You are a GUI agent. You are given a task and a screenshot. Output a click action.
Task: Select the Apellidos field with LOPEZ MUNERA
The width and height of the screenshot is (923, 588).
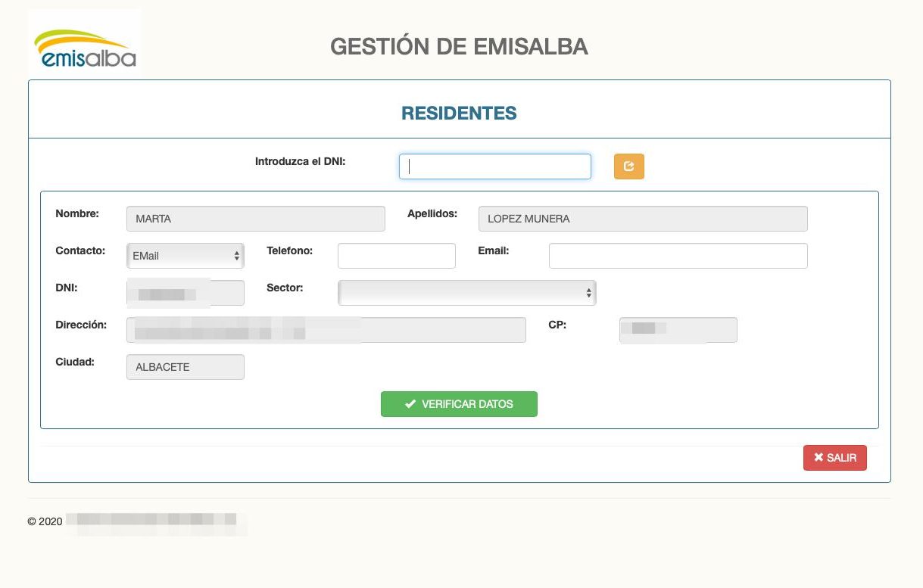point(642,219)
